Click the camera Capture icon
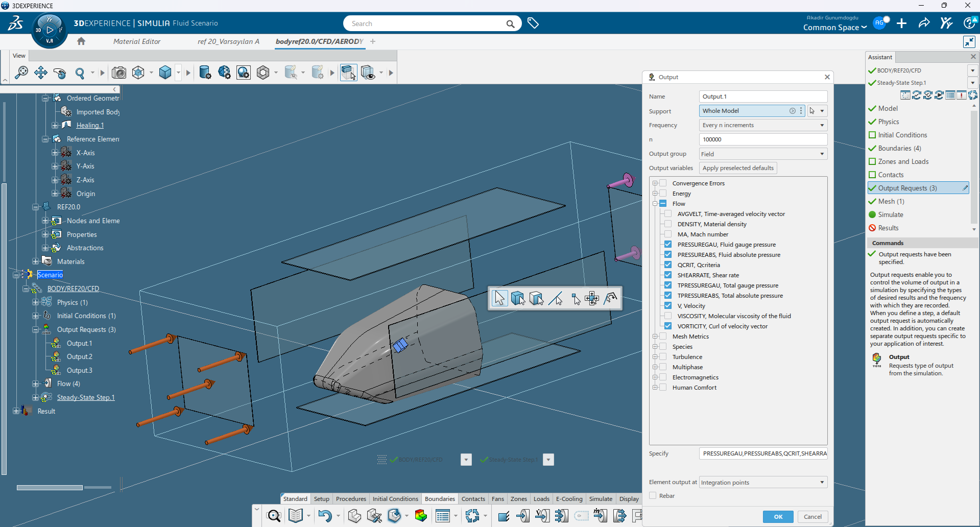The height and width of the screenshot is (527, 980). click(119, 73)
